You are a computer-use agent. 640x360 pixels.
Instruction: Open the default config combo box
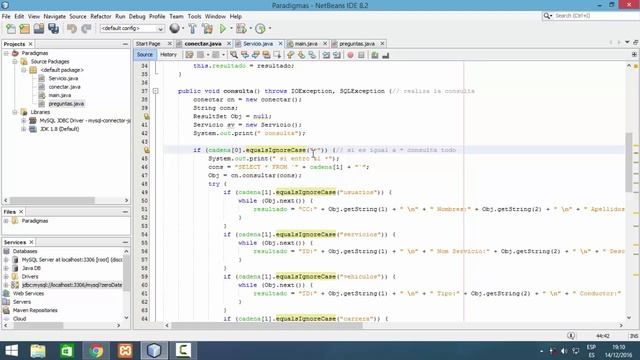(132, 29)
